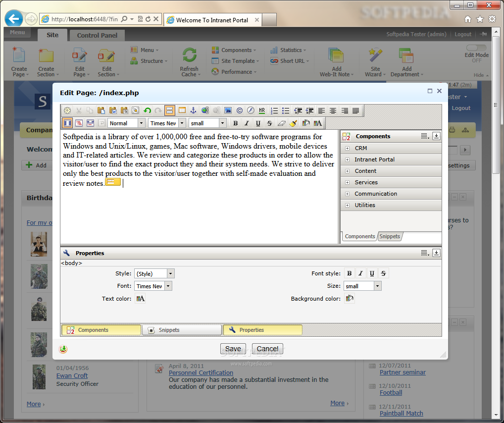The image size is (504, 423).
Task: Switch to split view mode
Action: tap(90, 123)
